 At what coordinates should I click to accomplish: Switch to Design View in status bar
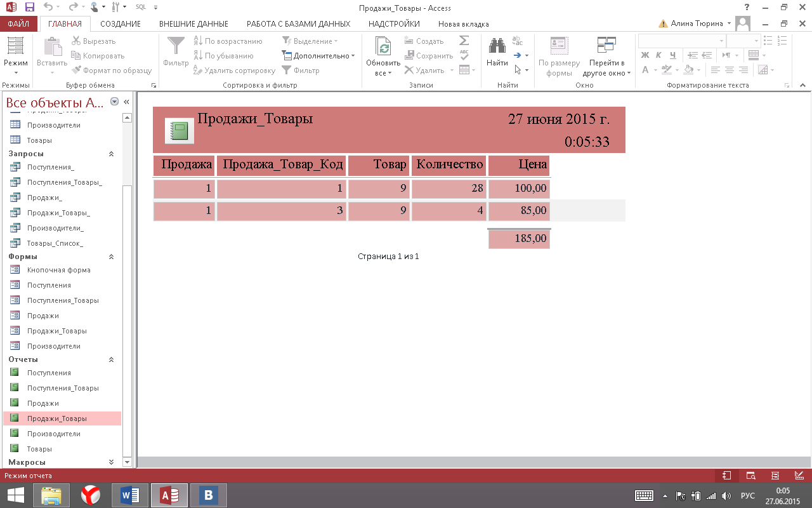click(x=799, y=475)
